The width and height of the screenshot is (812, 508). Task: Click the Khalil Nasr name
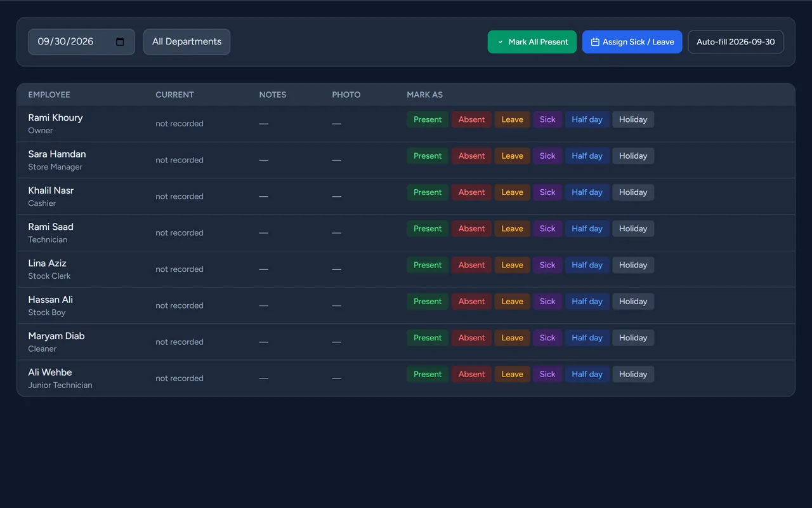click(x=51, y=190)
